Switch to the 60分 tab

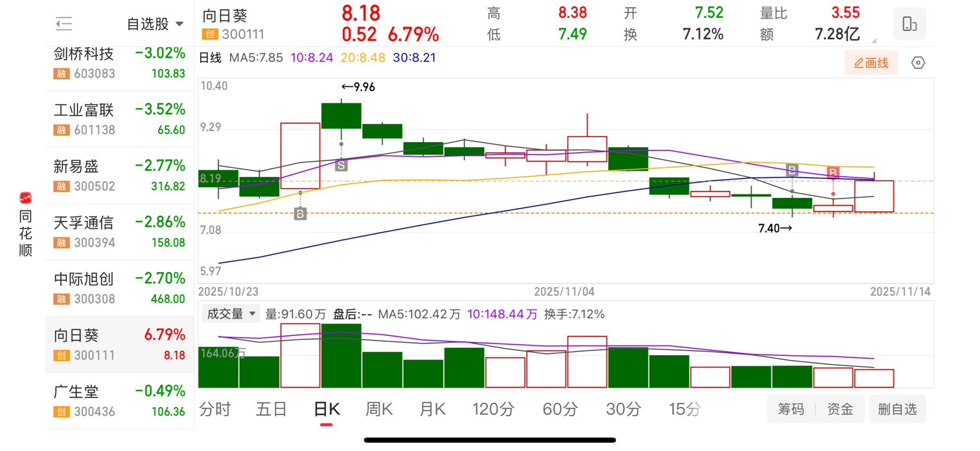click(560, 409)
